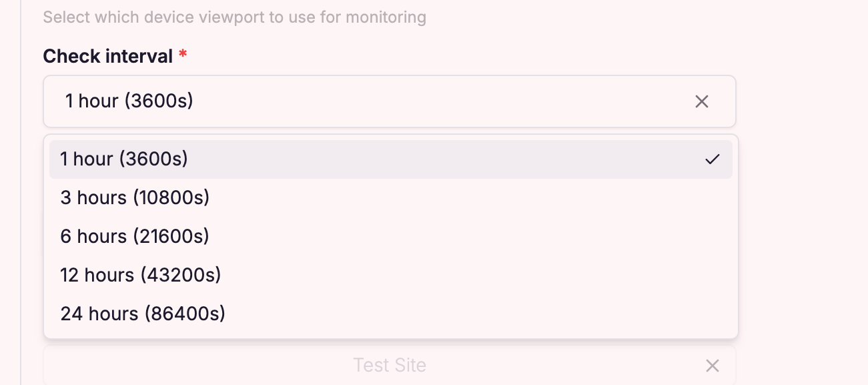Remove the Test Site value with its clear icon
This screenshot has height=385, width=868.
click(x=713, y=366)
